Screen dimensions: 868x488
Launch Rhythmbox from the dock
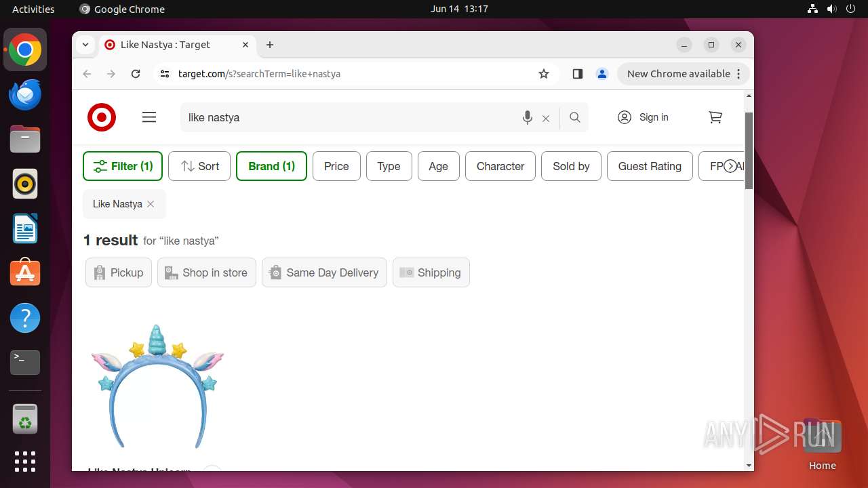[x=25, y=184]
